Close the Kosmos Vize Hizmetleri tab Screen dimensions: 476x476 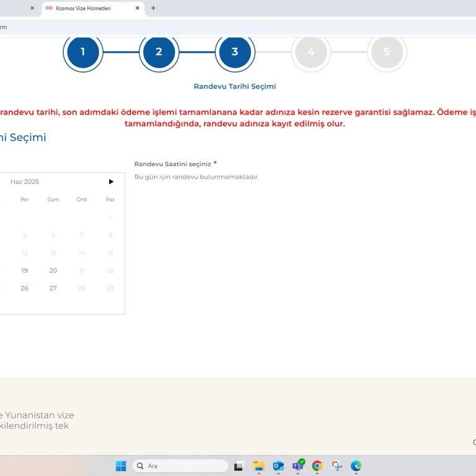point(138,8)
